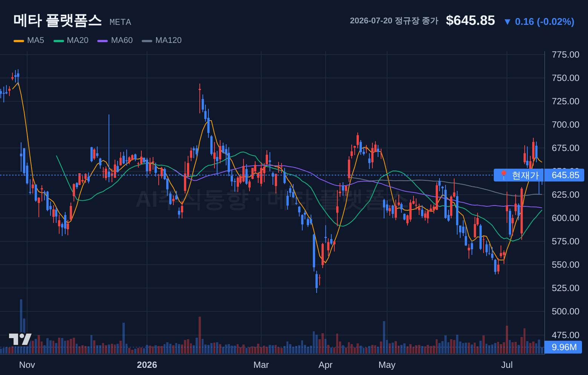
Task: Click the 675.00 price axis label
Action: click(565, 148)
